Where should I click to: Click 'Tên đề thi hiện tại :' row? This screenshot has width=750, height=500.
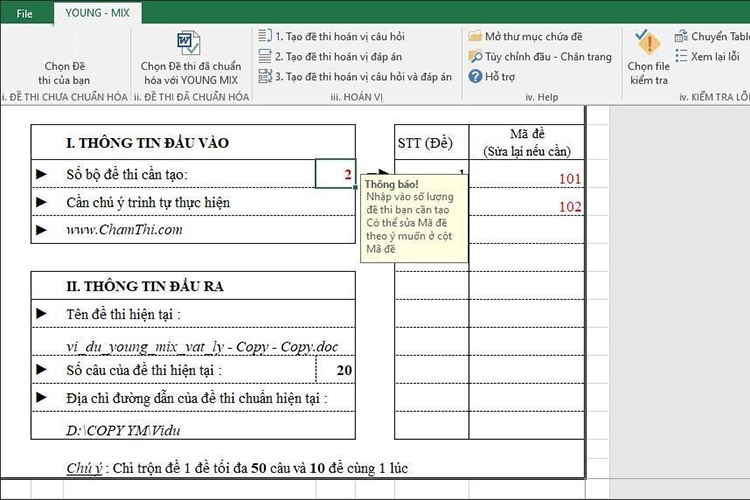click(x=193, y=314)
